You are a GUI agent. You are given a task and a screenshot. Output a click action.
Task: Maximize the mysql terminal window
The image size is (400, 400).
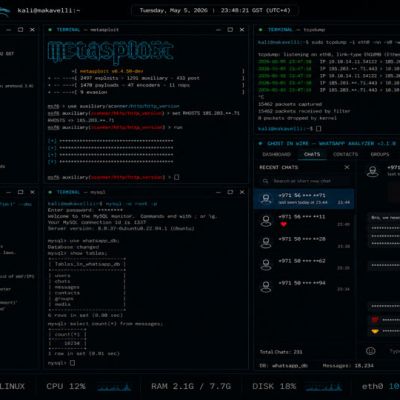click(x=230, y=192)
